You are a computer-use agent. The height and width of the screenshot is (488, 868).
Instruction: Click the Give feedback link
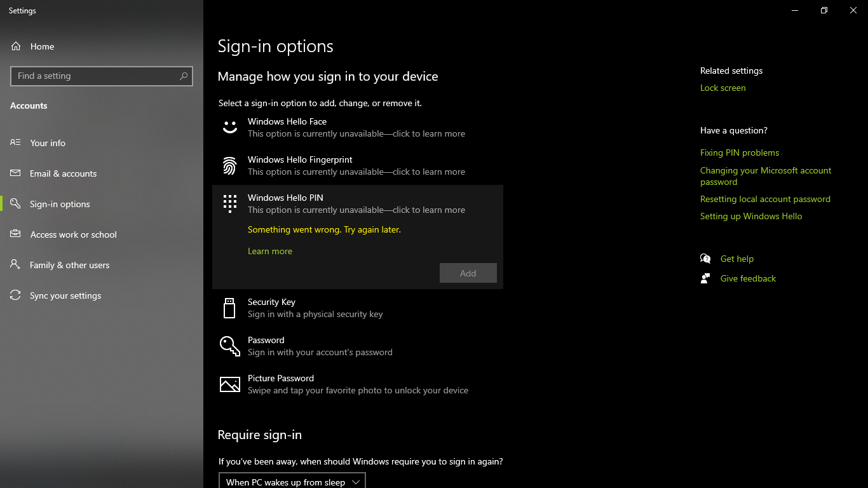click(x=748, y=278)
